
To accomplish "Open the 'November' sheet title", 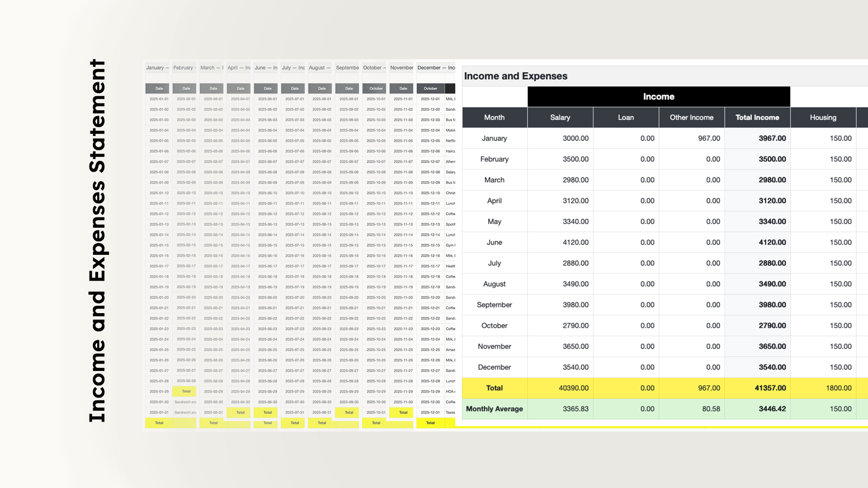I will (401, 68).
